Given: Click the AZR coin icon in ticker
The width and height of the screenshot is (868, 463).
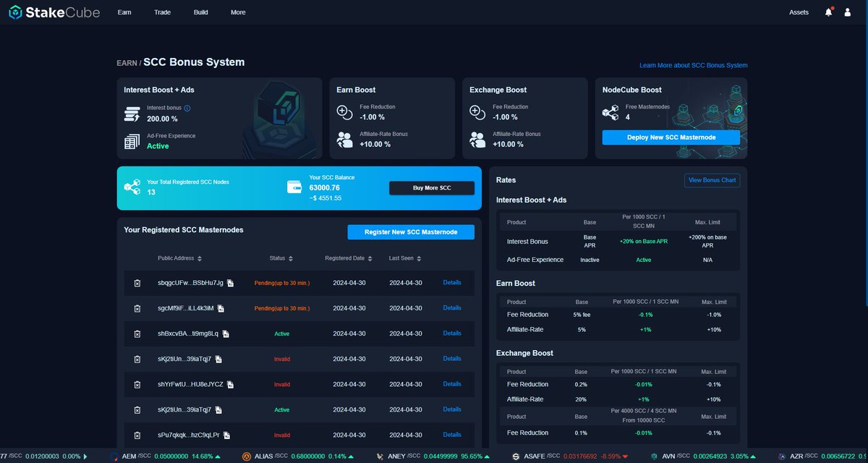Looking at the screenshot, I should tap(782, 456).
